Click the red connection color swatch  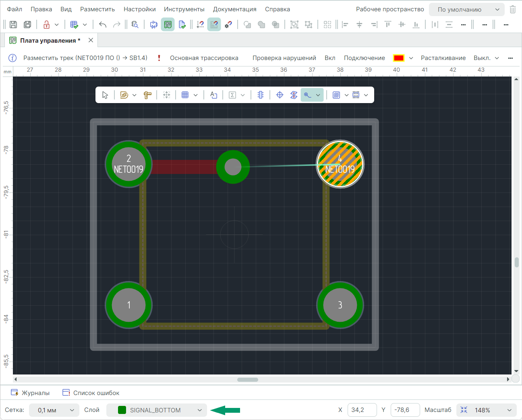tap(399, 58)
